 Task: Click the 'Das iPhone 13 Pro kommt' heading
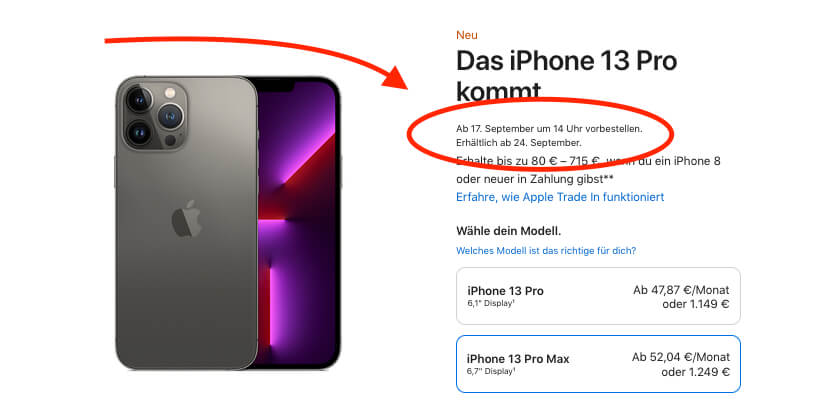tap(566, 76)
